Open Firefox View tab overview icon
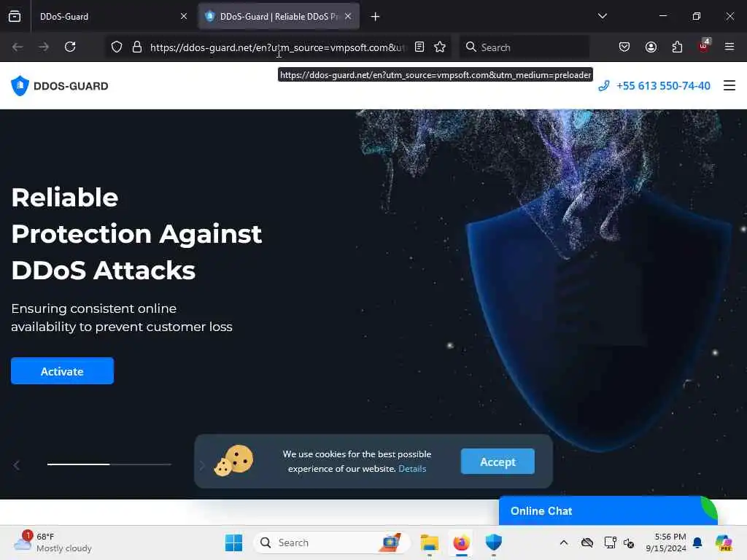747x560 pixels. click(15, 16)
